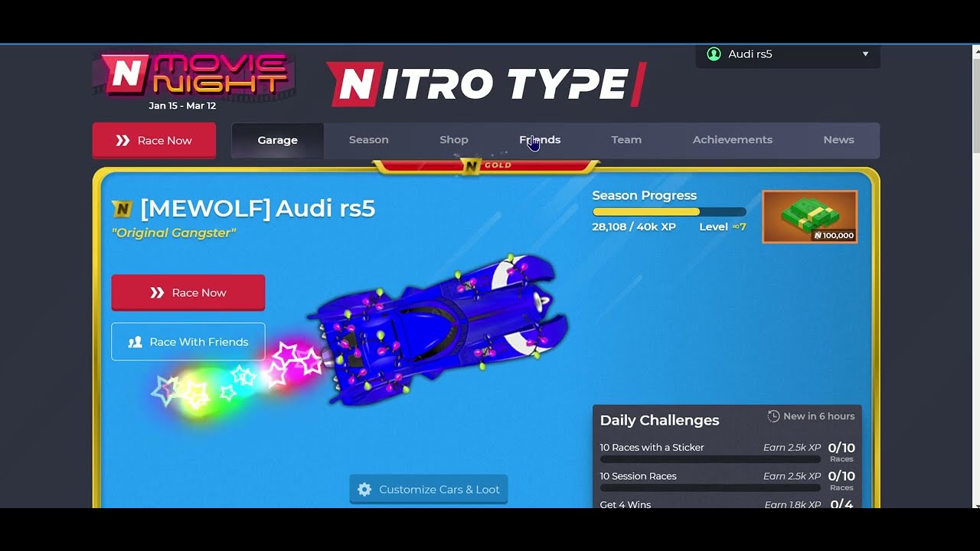Click the blue car in the garage
The width and height of the screenshot is (980, 551).
coord(440,329)
